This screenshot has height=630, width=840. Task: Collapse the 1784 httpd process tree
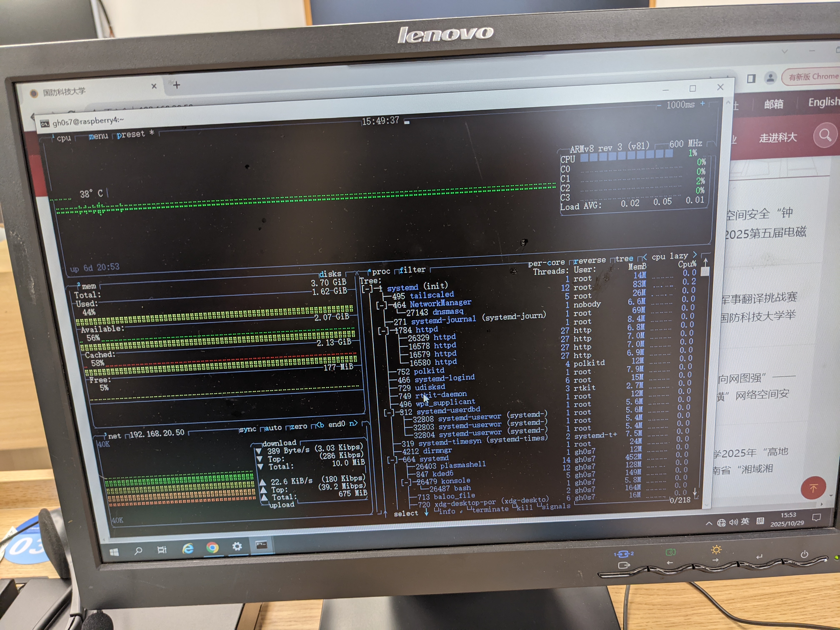(x=384, y=331)
